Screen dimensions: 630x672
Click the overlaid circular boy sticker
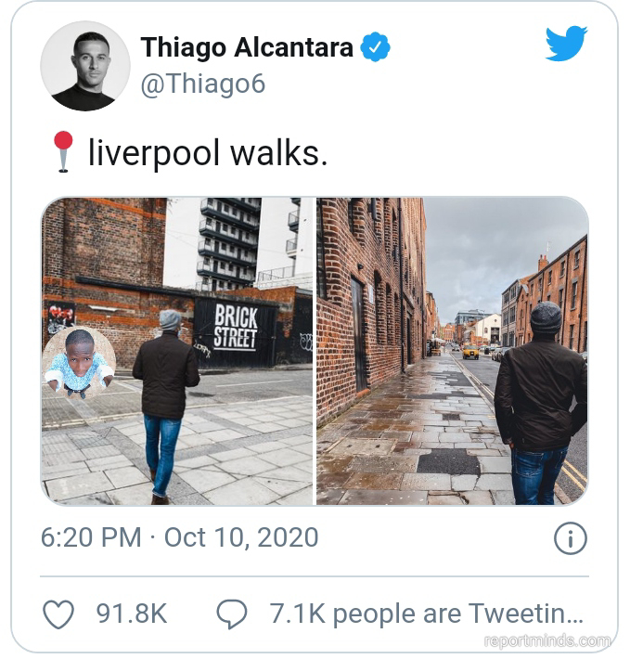tap(79, 362)
